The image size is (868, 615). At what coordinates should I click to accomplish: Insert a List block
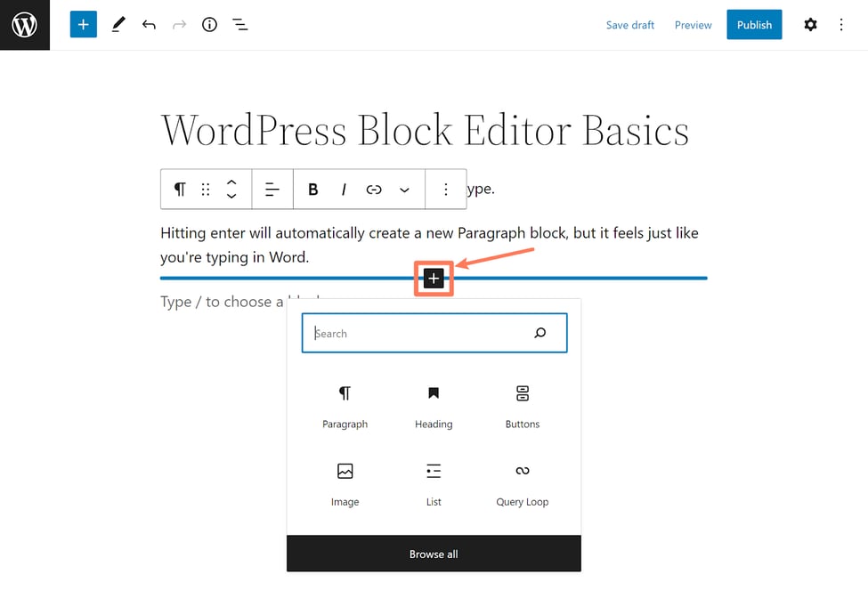434,485
